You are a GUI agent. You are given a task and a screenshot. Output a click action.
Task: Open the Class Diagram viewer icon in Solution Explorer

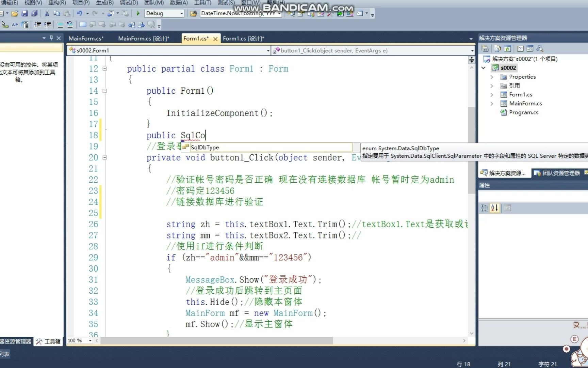pos(540,48)
